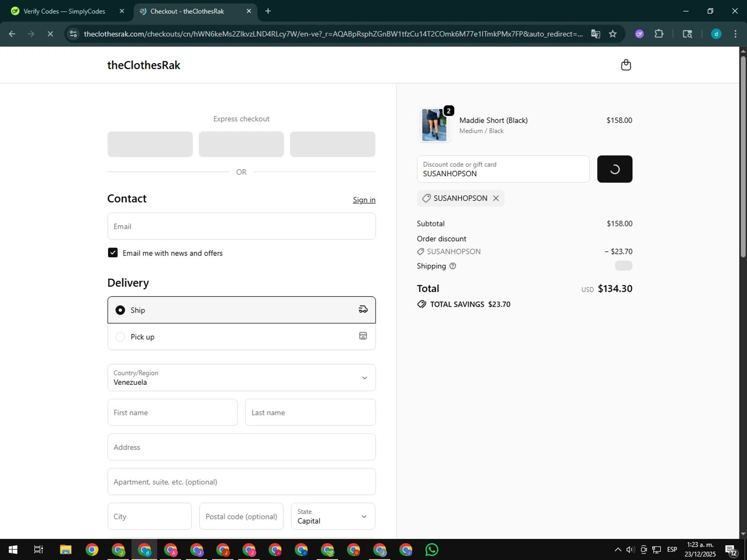Open File Explorer from the taskbar
The height and width of the screenshot is (560, 747).
[x=66, y=550]
